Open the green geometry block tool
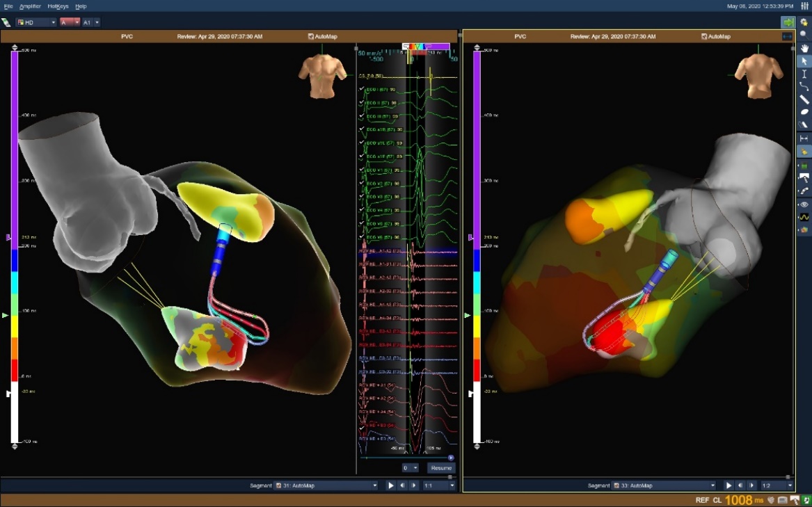The width and height of the screenshot is (812, 507). coord(804,166)
